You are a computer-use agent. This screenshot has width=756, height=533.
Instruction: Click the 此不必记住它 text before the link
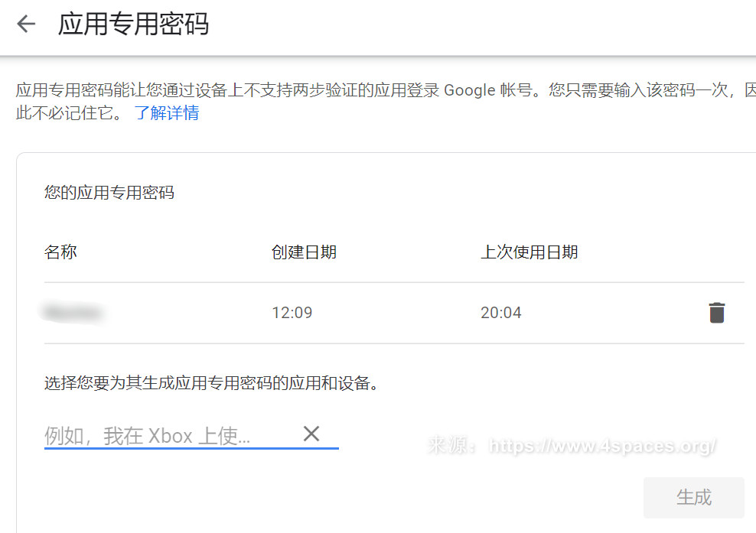click(67, 113)
